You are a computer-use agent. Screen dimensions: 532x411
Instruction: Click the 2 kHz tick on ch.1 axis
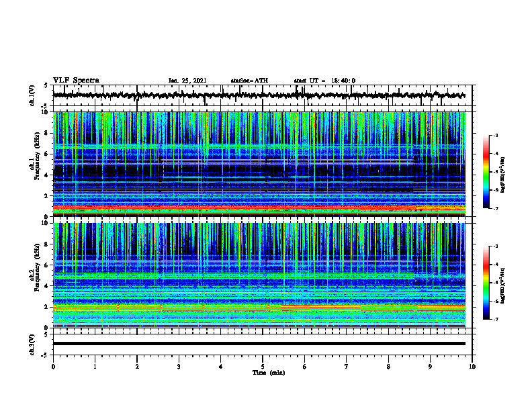[47, 196]
